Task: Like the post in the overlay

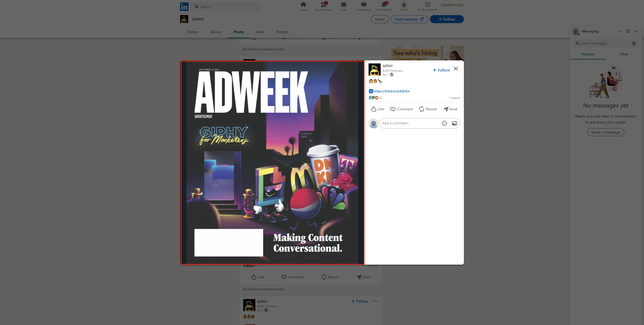Action: pyautogui.click(x=378, y=109)
